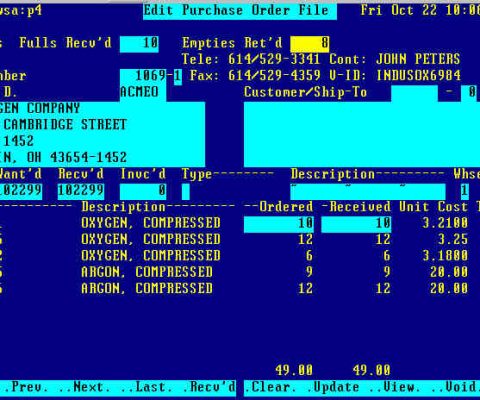Click the yellow Empties Ret'd field
The width and height of the screenshot is (480, 400).
tap(310, 44)
